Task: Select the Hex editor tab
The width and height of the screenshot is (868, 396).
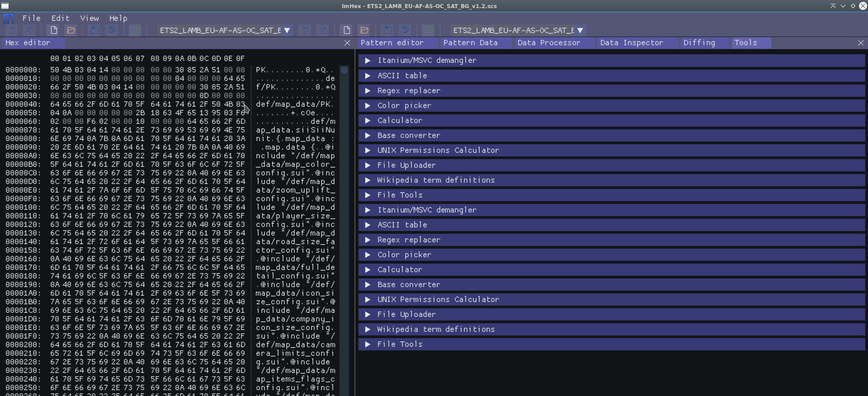Action: (x=33, y=43)
